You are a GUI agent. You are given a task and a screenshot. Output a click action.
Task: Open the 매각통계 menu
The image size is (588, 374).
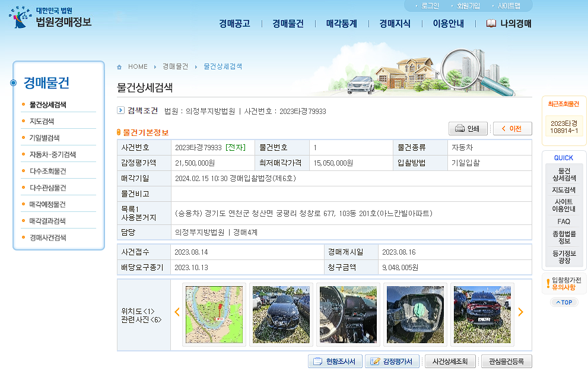pyautogui.click(x=341, y=24)
